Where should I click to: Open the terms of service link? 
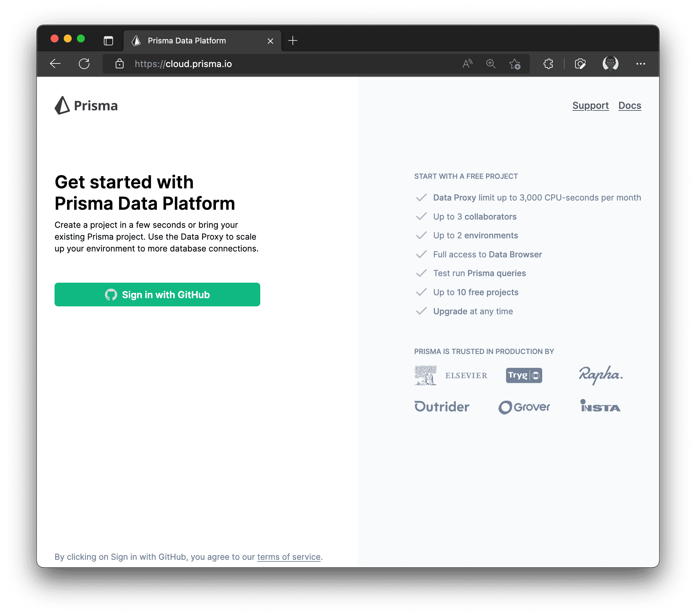[289, 557]
